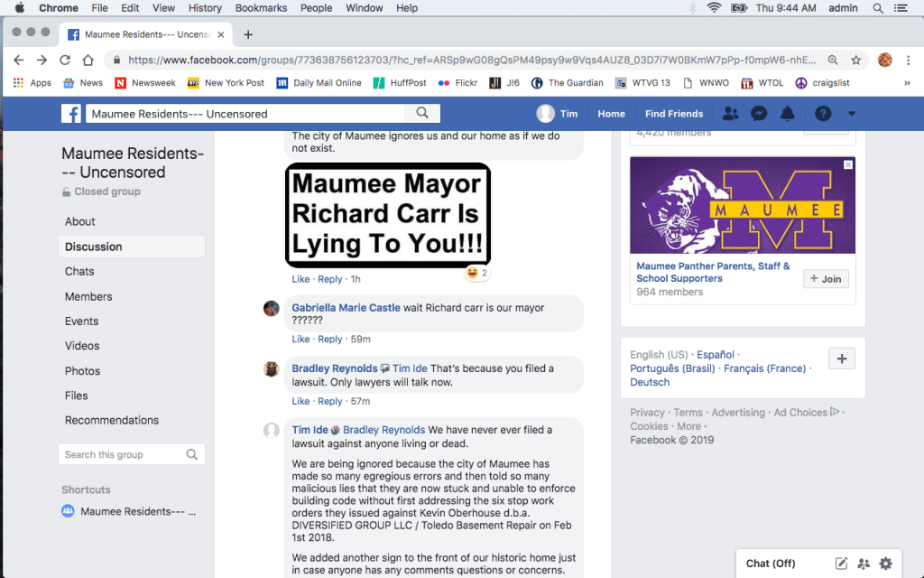Click the search magnifier in Facebook bar

422,114
